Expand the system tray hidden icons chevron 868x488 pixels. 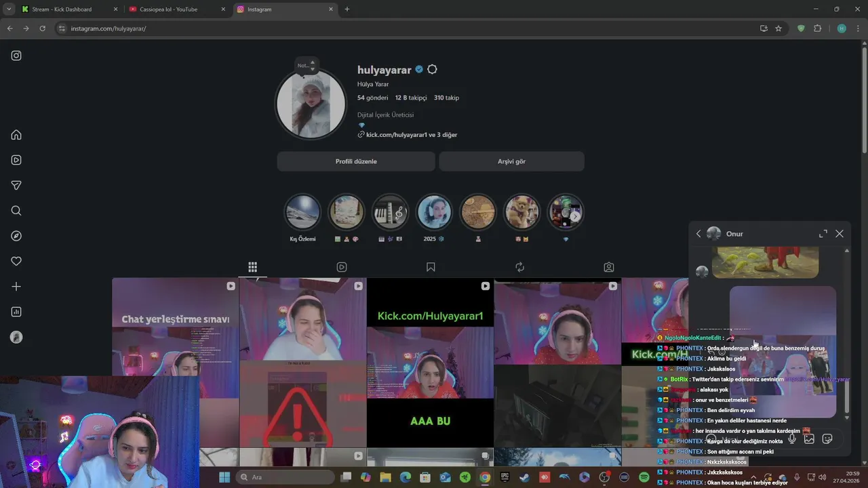tap(753, 477)
